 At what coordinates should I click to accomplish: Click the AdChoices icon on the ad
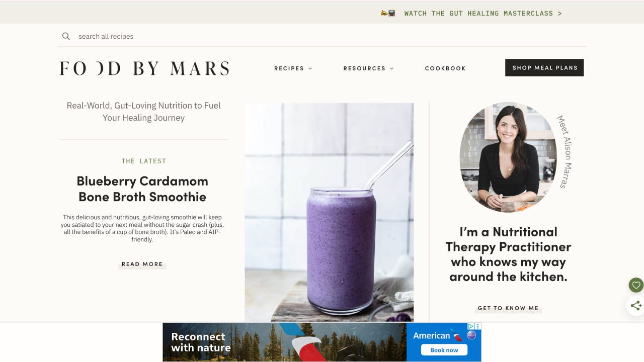click(471, 326)
